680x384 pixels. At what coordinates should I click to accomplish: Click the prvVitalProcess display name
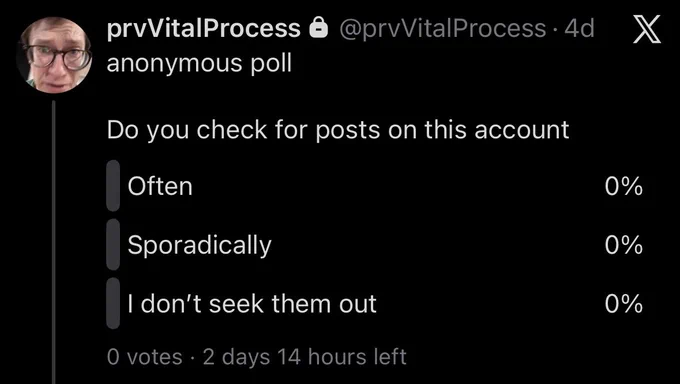click(203, 29)
